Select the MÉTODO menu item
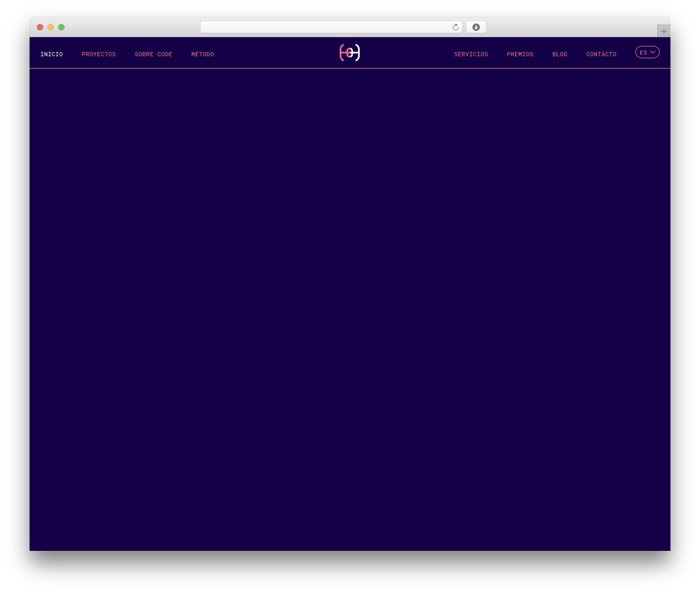 coord(202,54)
